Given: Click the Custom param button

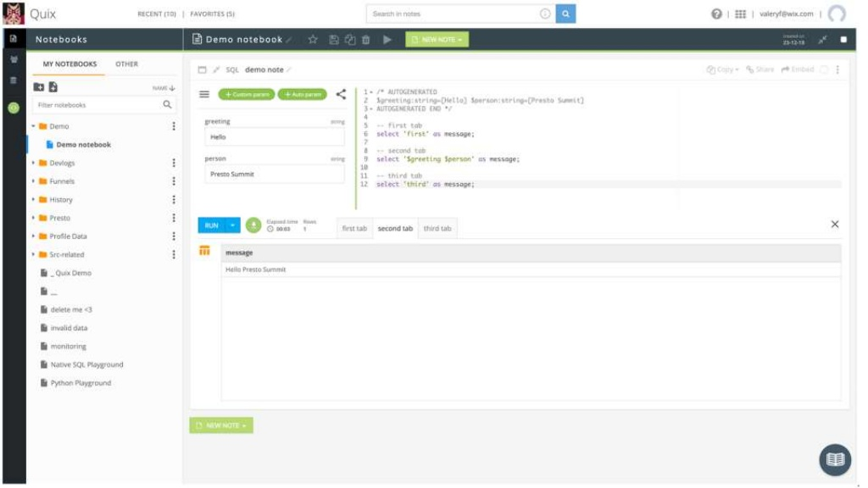Looking at the screenshot, I should coord(247,94).
